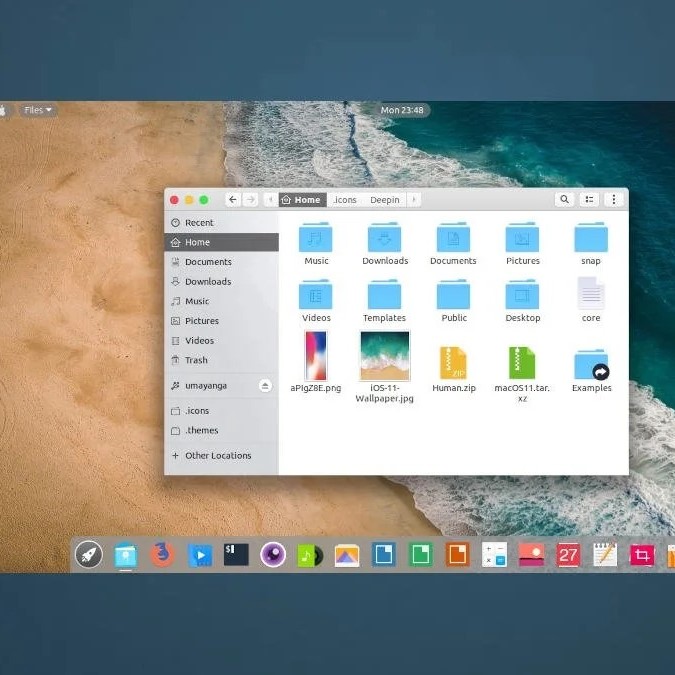The width and height of the screenshot is (675, 675).
Task: Open Recent in the sidebar
Action: tap(221, 223)
